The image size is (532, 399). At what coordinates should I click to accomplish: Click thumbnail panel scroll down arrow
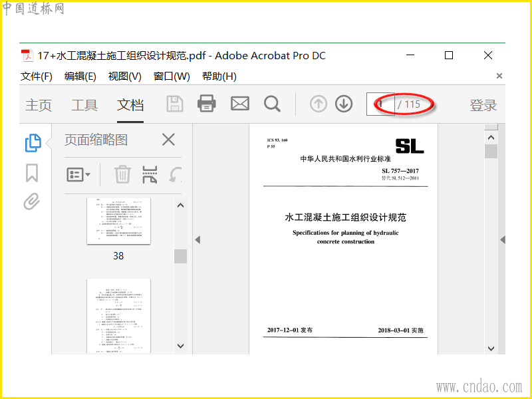point(180,346)
